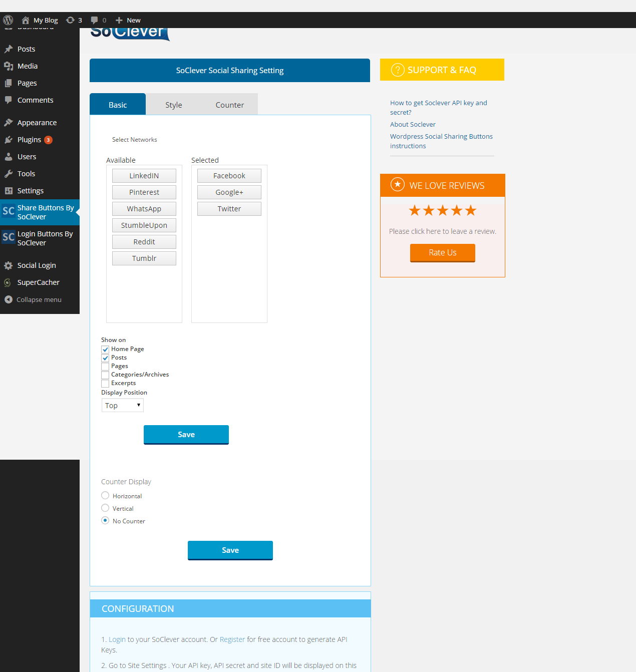Screen dimensions: 636x672
Task: Uncheck the Posts checkbox under Show on
Action: 105,358
